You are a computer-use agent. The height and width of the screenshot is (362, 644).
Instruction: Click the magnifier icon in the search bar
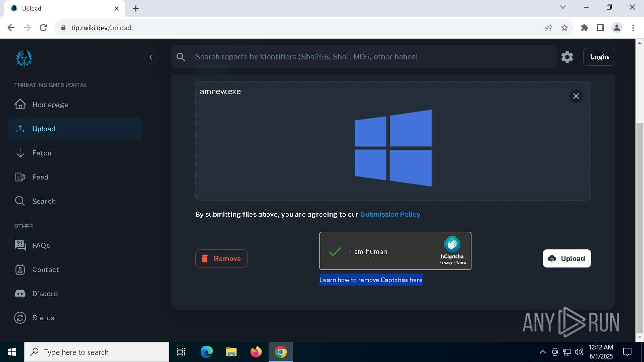181,57
